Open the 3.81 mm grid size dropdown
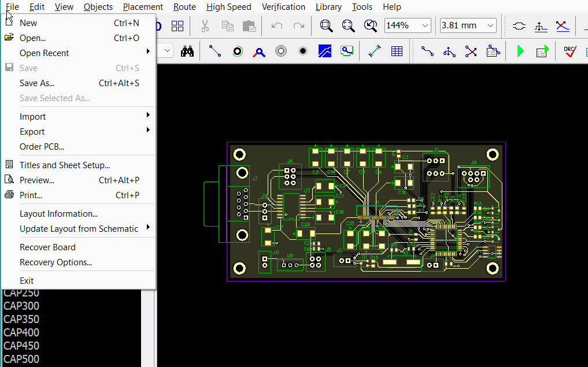Screen dimensions: 588x367 490,25
